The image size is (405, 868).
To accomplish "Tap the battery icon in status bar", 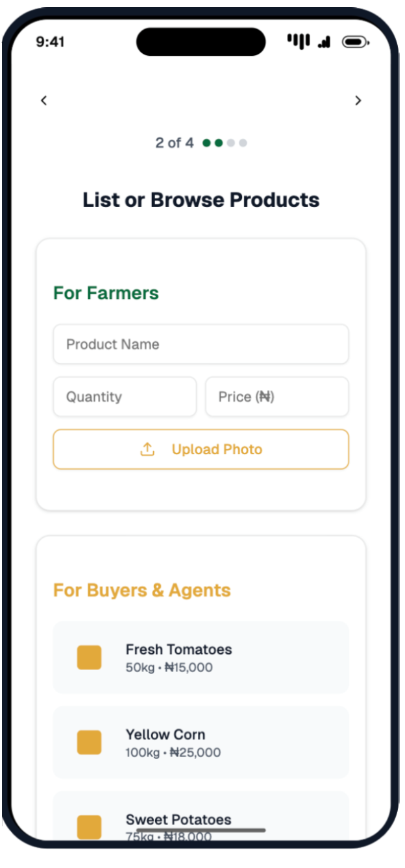I will pyautogui.click(x=356, y=42).
